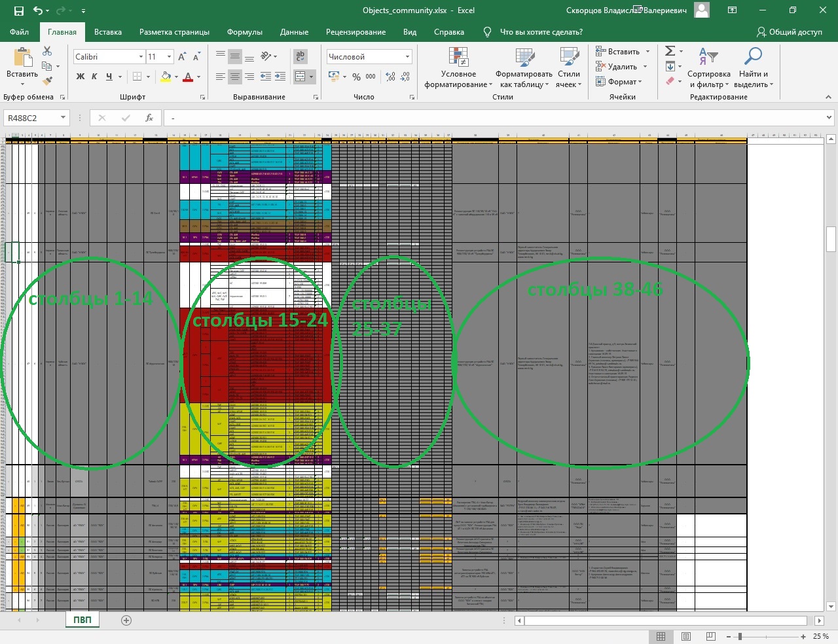Increase indent icon
838x644 pixels.
pyautogui.click(x=280, y=77)
